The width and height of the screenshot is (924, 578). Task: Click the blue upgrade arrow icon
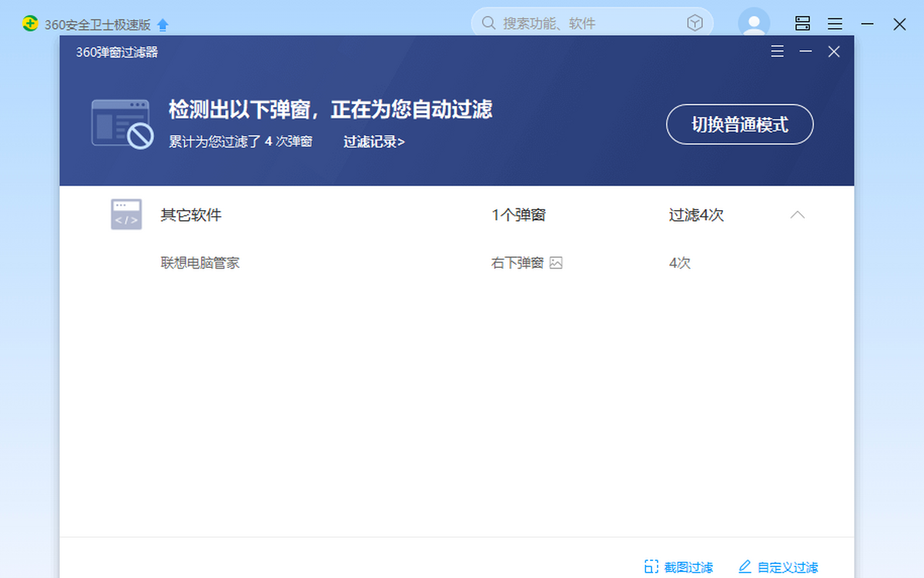coord(162,25)
